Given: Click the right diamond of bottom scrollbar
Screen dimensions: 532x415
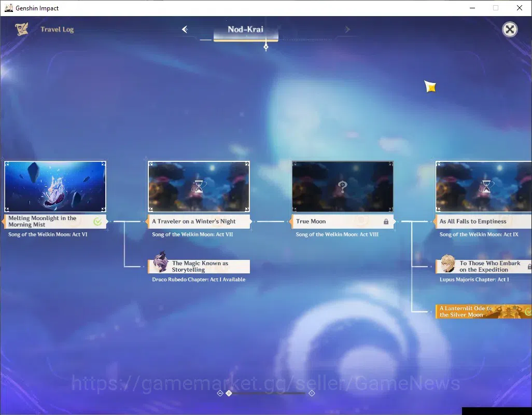Looking at the screenshot, I should click(x=312, y=393).
